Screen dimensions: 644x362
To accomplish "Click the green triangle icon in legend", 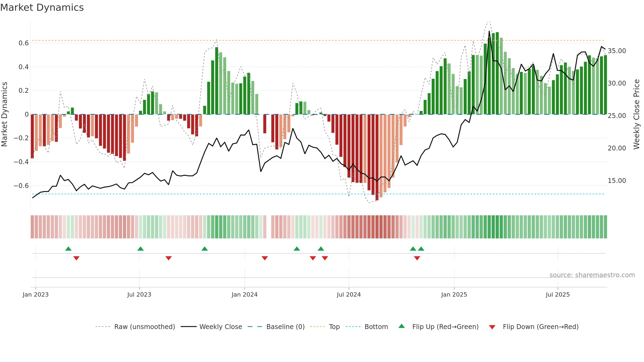I will pos(402,326).
